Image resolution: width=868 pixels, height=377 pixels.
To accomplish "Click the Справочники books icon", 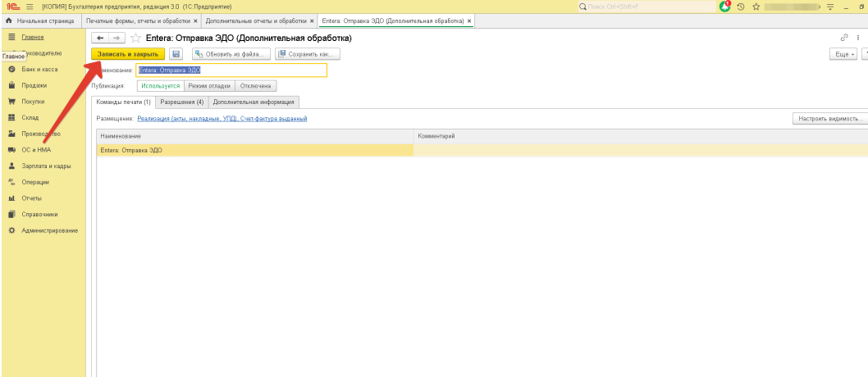I will click(11, 214).
